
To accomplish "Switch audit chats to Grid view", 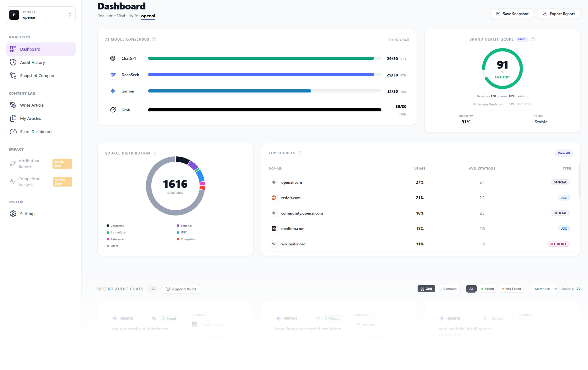I will 426,289.
